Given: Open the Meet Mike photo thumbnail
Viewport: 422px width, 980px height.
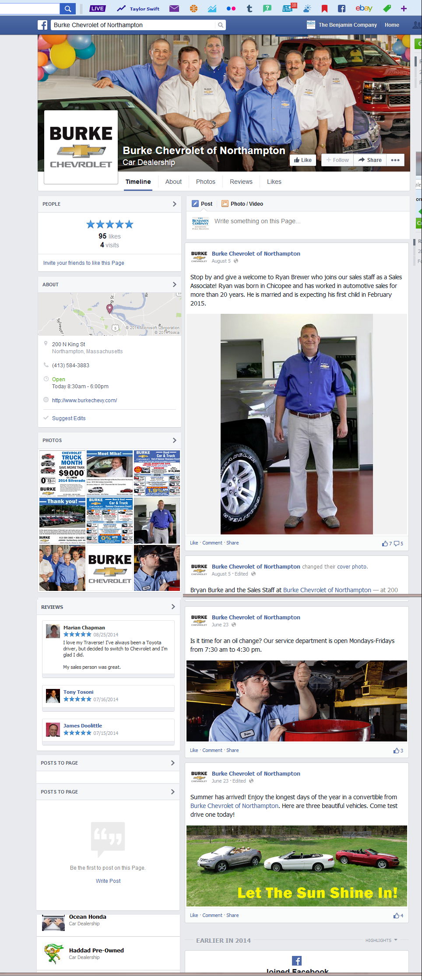Looking at the screenshot, I should click(109, 473).
